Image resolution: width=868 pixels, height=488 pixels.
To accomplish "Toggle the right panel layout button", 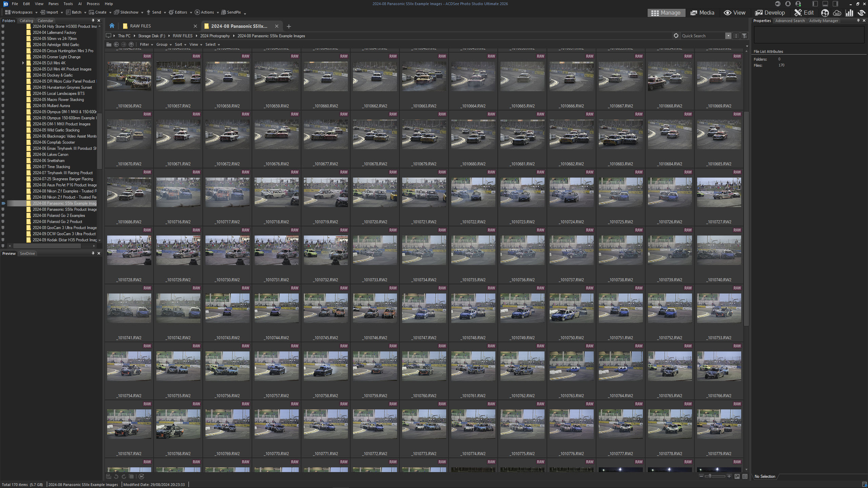I will 835,4.
